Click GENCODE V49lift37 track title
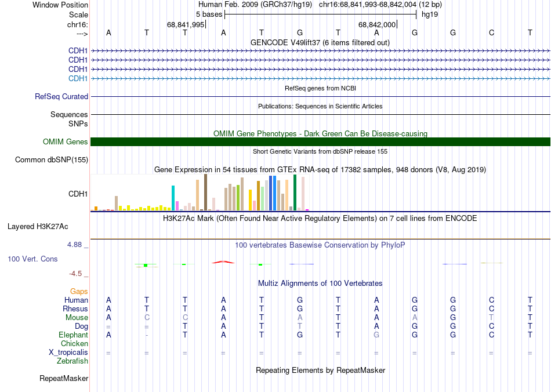Screen dimensions: 551x392 [x=320, y=42]
